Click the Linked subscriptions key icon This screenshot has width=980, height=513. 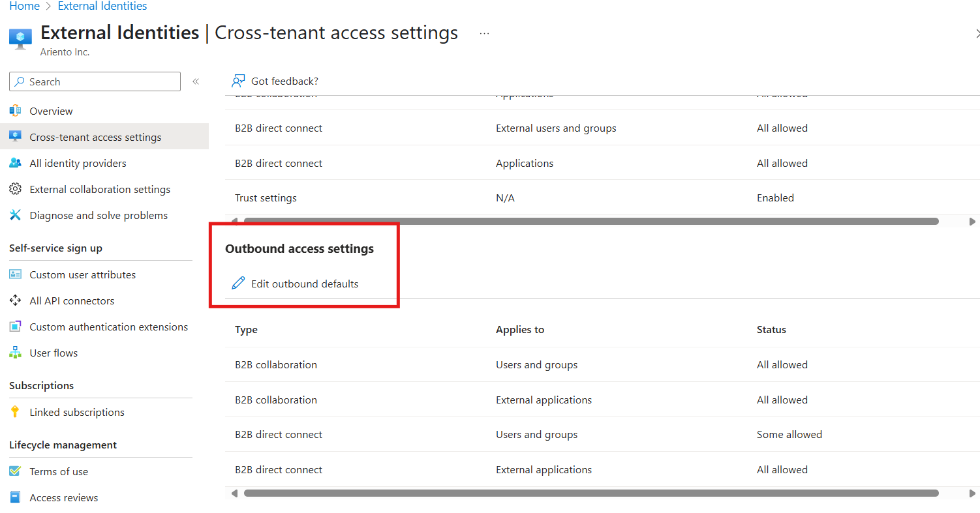pyautogui.click(x=15, y=412)
